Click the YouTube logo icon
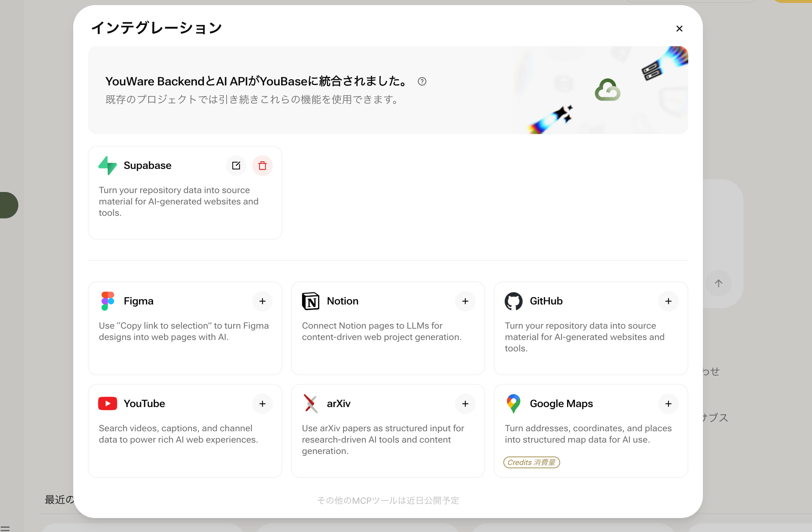Viewport: 812px width, 532px height. [x=107, y=403]
